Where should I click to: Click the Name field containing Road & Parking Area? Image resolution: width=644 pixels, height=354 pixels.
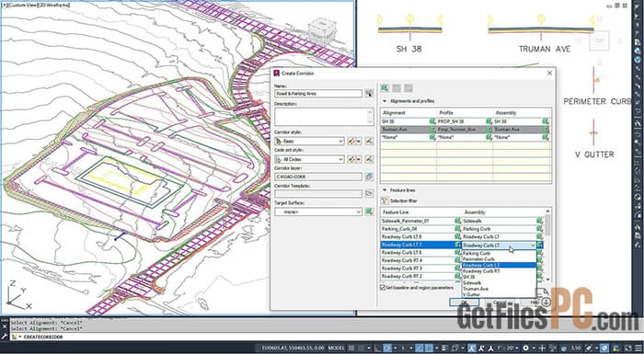point(318,94)
